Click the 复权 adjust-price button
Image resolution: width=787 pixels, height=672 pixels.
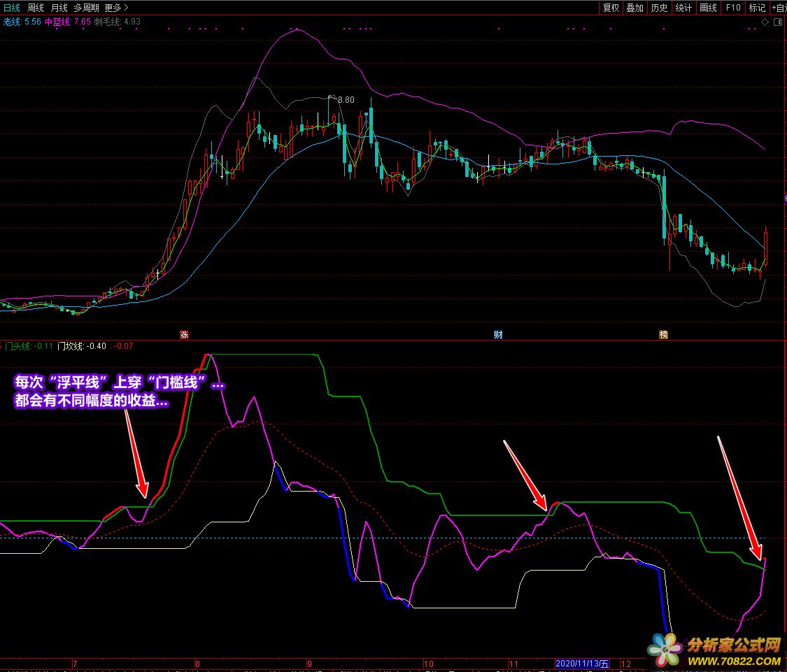coord(611,8)
